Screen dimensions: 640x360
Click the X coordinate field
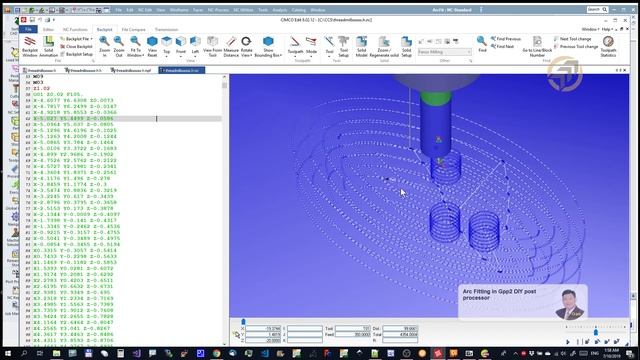click(264, 328)
